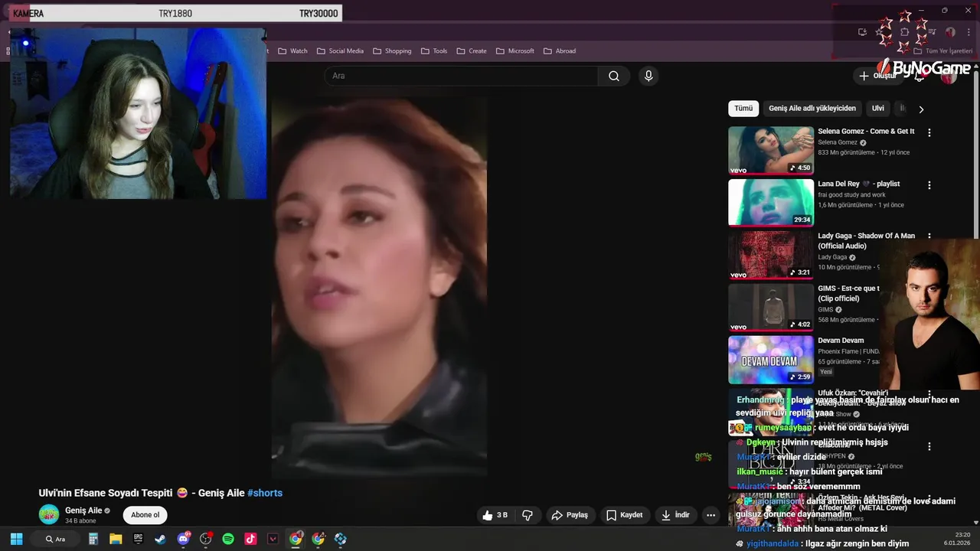Open Selena Gomez Come & Get It thumbnail
Screen dimensions: 980x551
771,150
